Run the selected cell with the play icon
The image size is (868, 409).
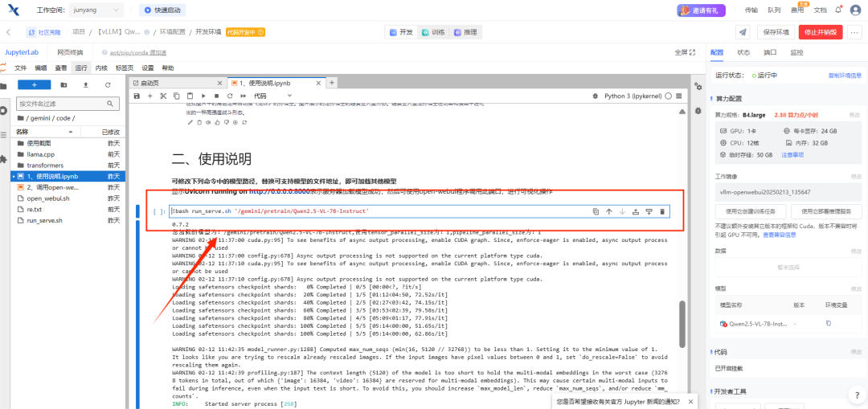(203, 96)
